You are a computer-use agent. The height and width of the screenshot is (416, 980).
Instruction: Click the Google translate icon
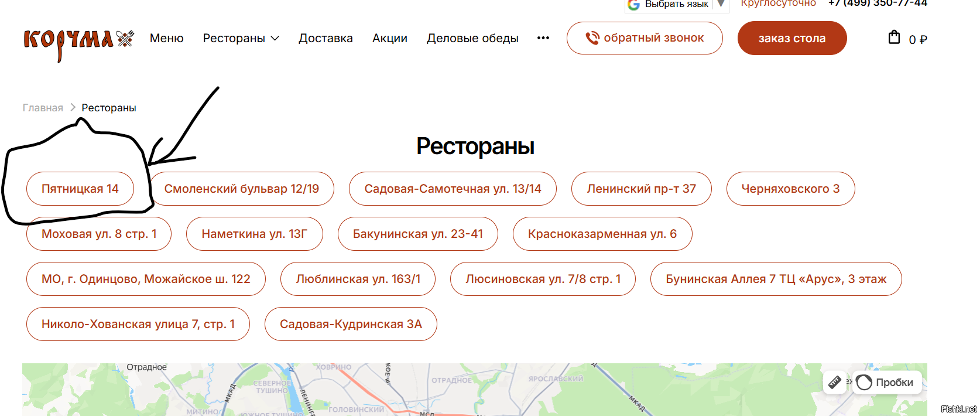point(633,5)
